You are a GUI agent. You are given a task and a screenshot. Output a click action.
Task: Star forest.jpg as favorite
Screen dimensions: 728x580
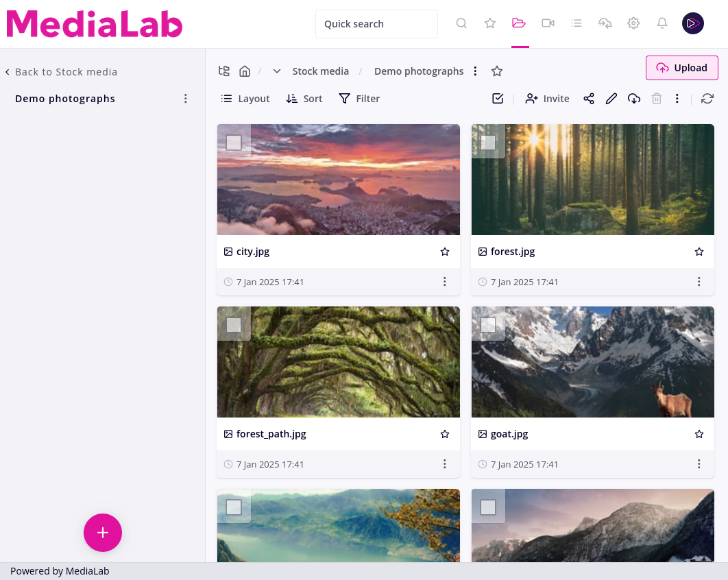[699, 252]
